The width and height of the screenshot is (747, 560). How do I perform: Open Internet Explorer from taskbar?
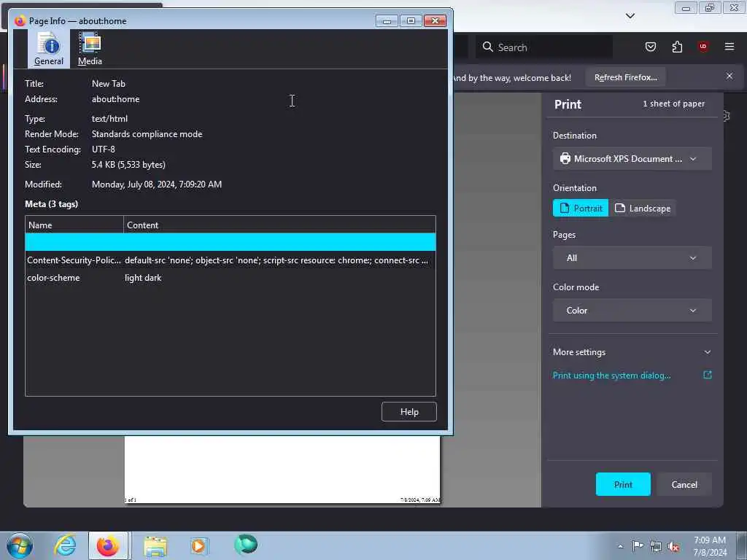coord(65,545)
